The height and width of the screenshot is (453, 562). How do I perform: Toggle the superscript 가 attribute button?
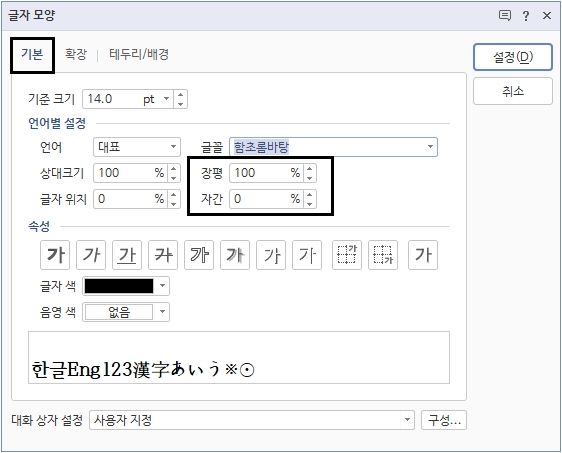(x=347, y=255)
